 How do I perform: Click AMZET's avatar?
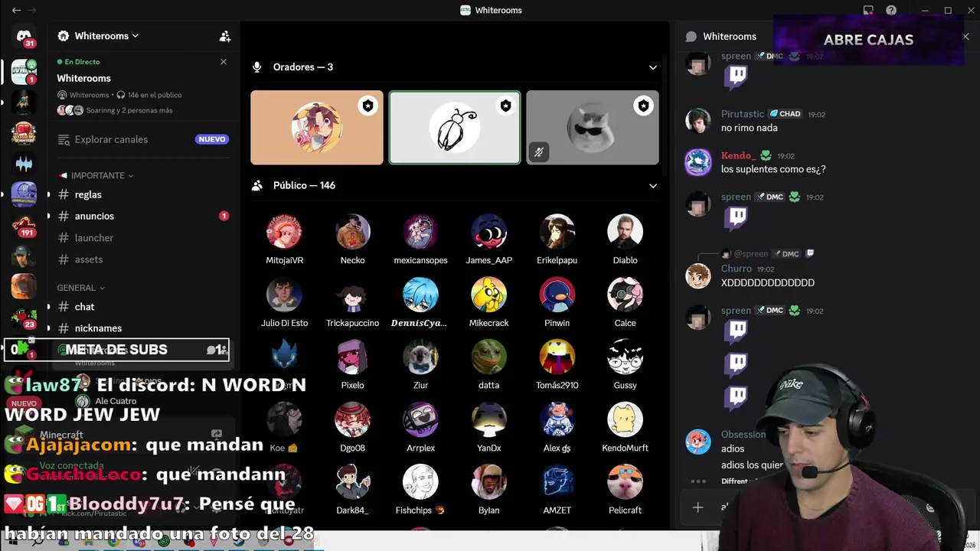coord(557,482)
